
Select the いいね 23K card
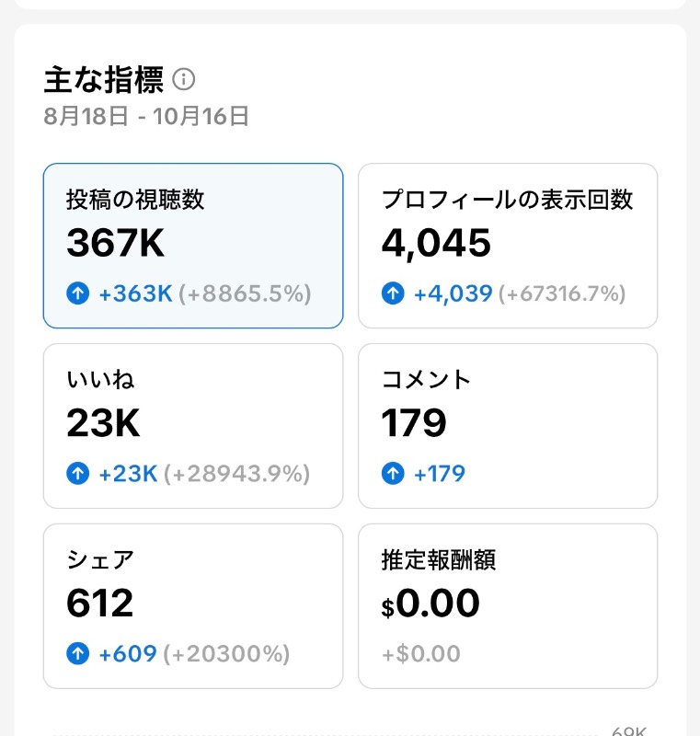[193, 426]
